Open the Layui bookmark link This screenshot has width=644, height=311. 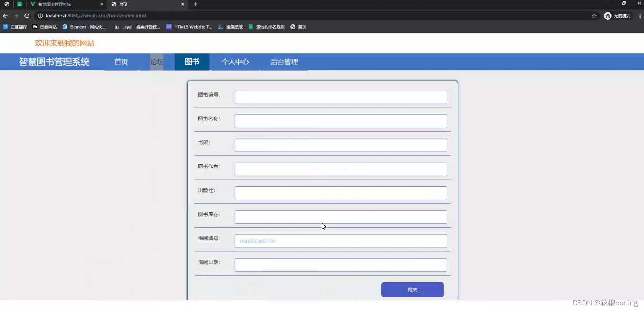(137, 26)
